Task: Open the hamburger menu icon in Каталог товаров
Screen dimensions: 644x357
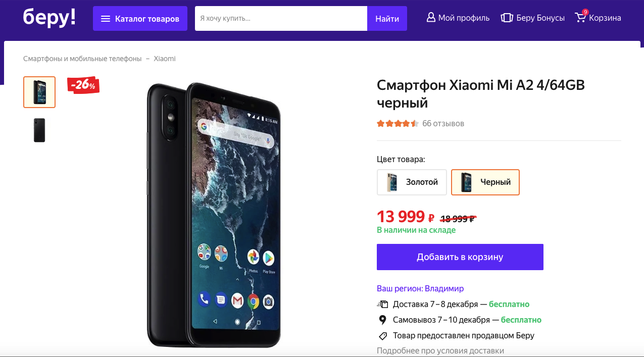Action: (106, 19)
